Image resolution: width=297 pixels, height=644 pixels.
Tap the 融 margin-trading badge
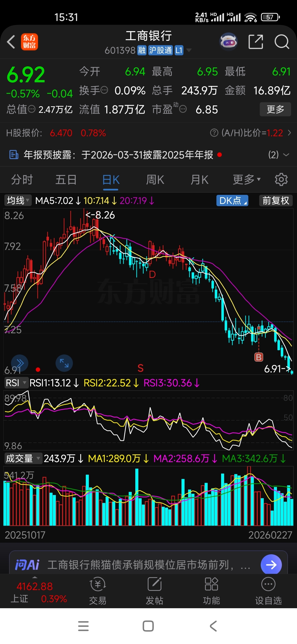tap(142, 50)
